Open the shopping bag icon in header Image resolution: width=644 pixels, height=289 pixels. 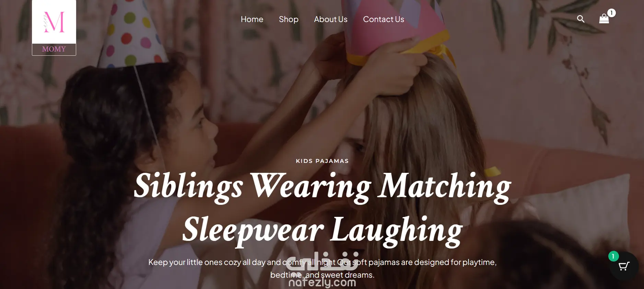[x=604, y=19]
